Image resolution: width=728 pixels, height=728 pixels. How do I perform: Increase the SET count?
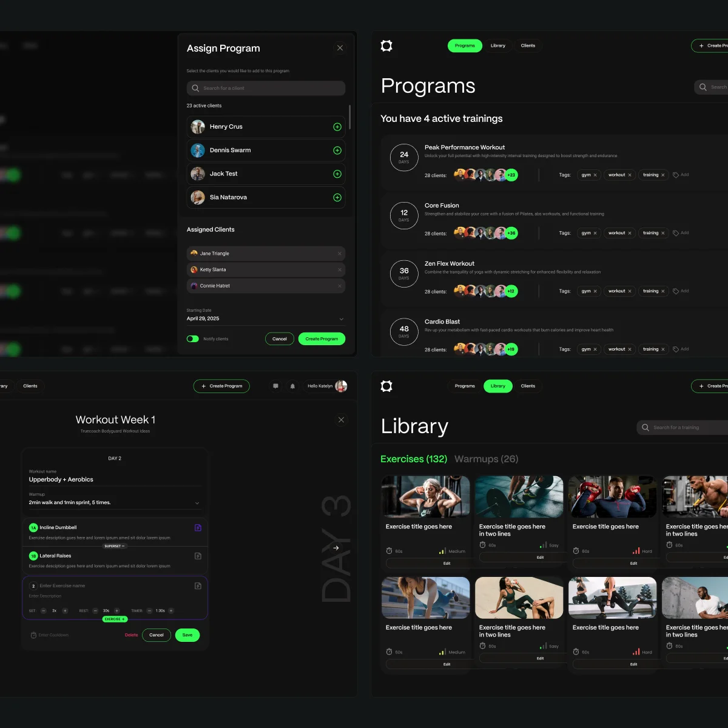[65, 611]
